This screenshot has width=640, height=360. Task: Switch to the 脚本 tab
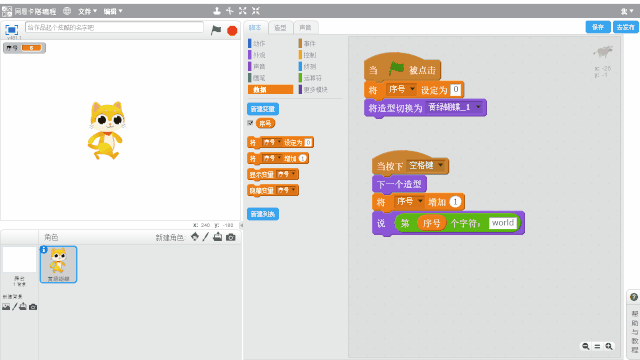click(256, 27)
